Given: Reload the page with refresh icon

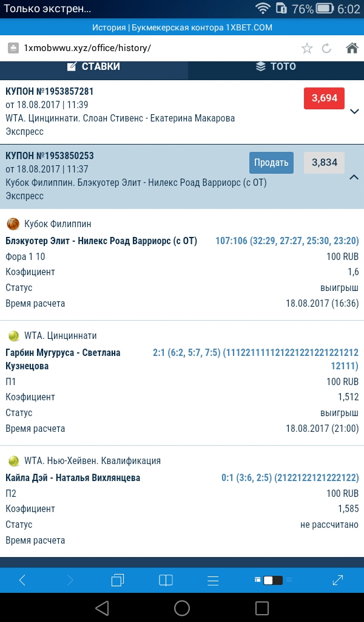Looking at the screenshot, I should point(326,49).
